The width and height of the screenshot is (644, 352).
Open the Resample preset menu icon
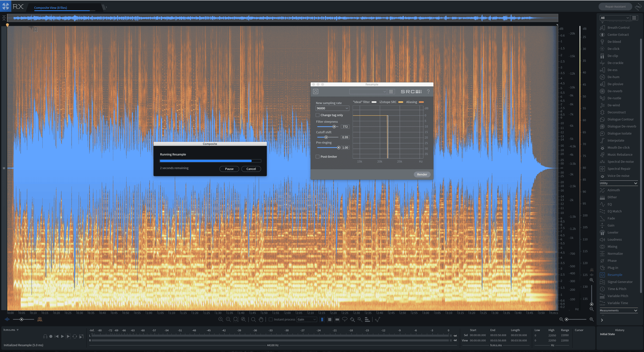point(391,92)
